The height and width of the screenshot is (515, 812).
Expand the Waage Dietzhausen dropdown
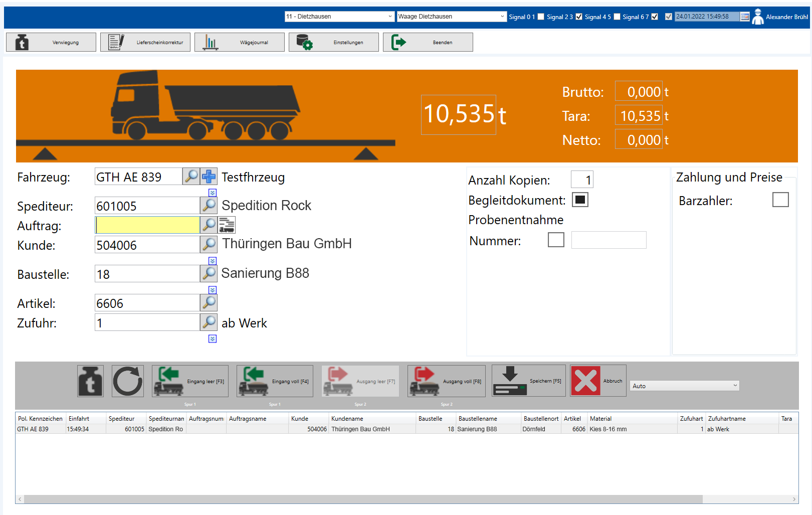coord(451,17)
